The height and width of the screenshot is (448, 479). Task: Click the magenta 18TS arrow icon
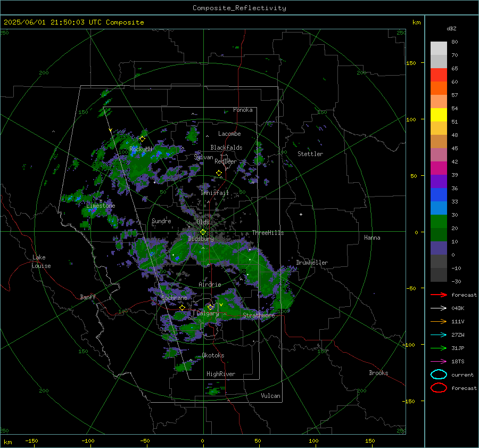point(439,362)
